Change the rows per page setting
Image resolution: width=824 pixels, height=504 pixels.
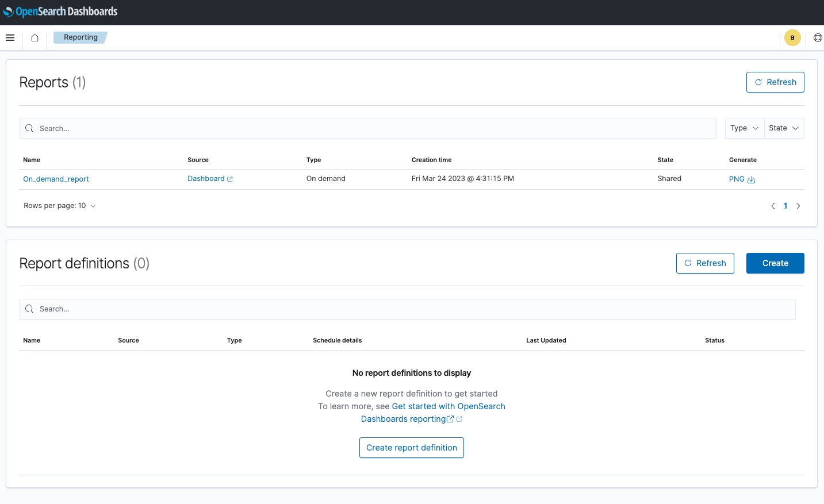pyautogui.click(x=59, y=205)
